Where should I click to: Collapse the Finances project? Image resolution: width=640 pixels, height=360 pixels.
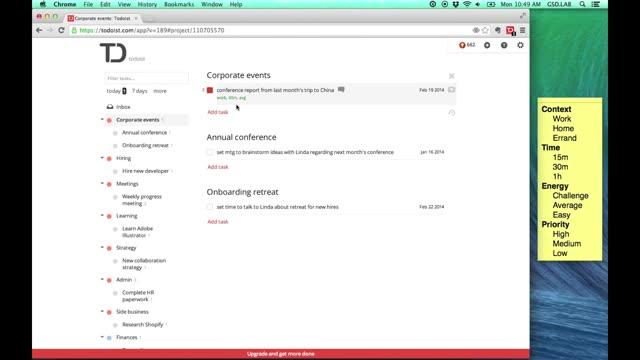click(102, 337)
